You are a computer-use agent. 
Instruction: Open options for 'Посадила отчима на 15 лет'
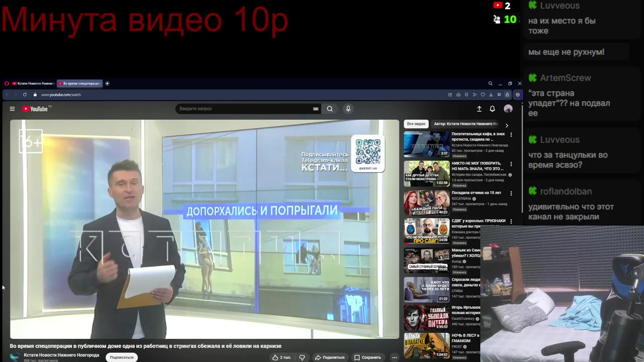511,193
